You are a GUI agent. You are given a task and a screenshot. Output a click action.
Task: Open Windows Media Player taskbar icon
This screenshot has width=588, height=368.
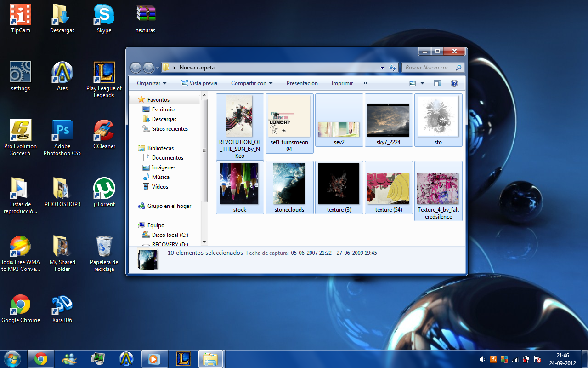155,359
